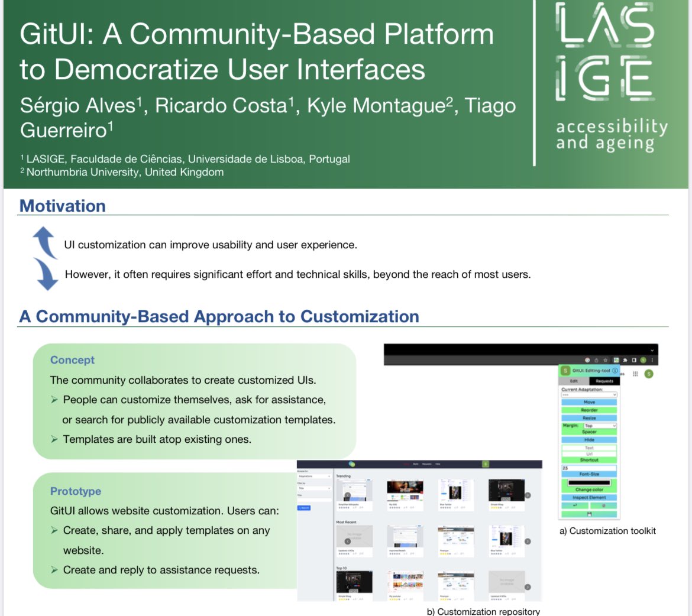Open first Trending thumbnail, Simplified Wikipedia

(354, 490)
